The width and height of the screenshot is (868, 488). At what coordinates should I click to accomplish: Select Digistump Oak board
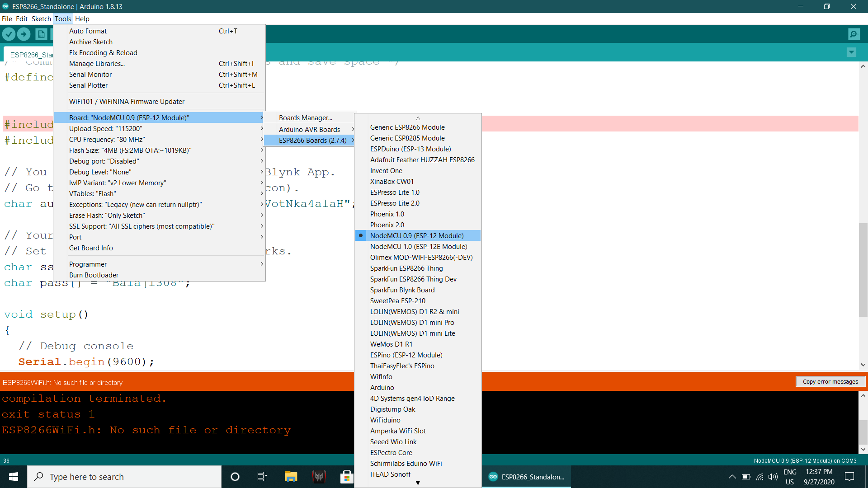tap(418, 409)
